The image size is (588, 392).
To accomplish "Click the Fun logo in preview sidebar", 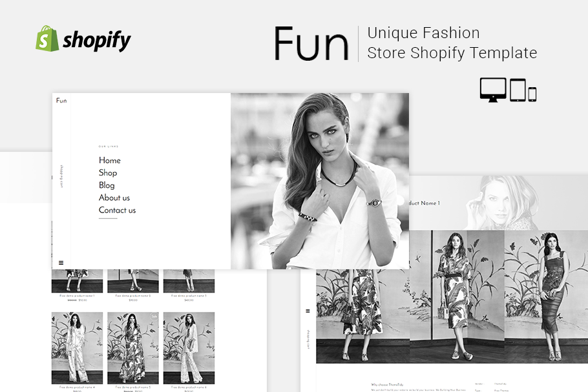I will click(61, 101).
